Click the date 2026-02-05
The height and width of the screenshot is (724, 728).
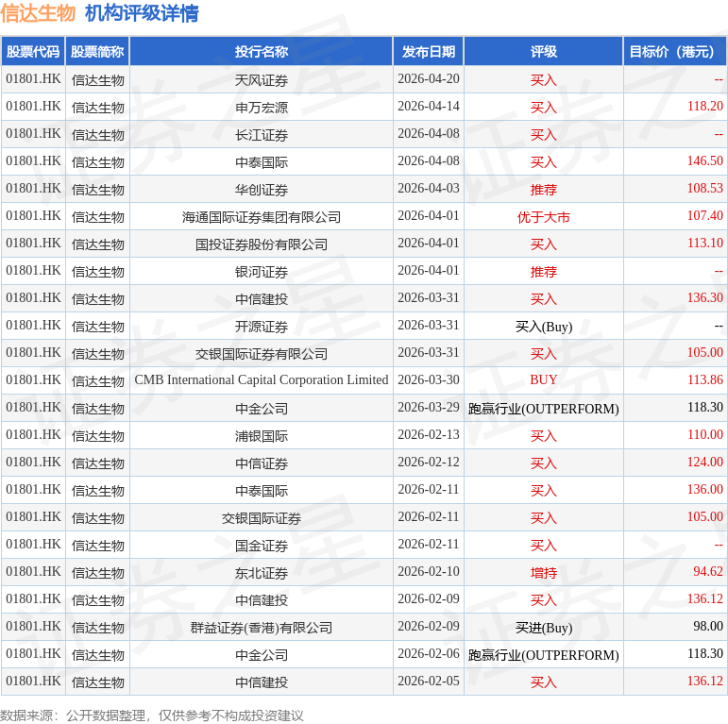429,682
